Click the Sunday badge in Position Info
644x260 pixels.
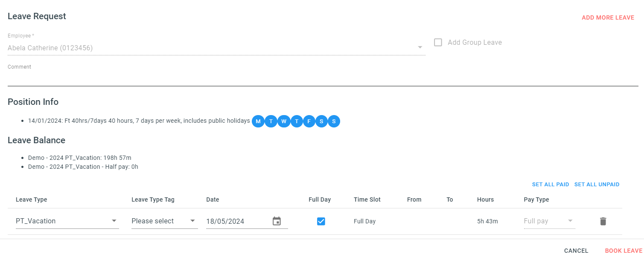click(x=334, y=121)
